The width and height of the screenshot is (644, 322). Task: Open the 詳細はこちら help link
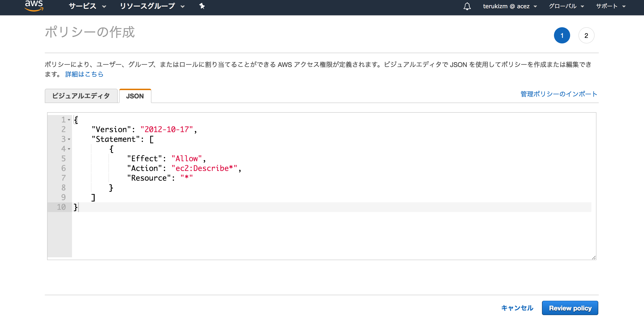tap(84, 74)
